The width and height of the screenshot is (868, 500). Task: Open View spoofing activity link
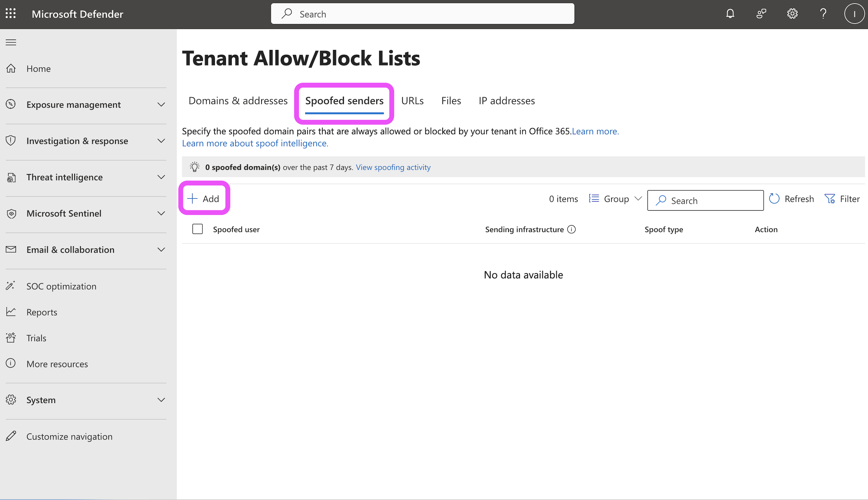point(393,167)
